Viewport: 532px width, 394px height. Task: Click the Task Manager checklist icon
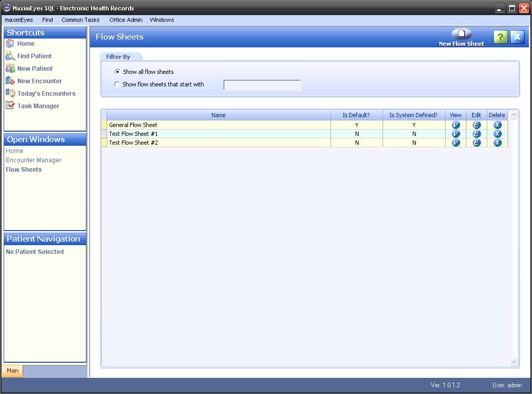pyautogui.click(x=10, y=106)
